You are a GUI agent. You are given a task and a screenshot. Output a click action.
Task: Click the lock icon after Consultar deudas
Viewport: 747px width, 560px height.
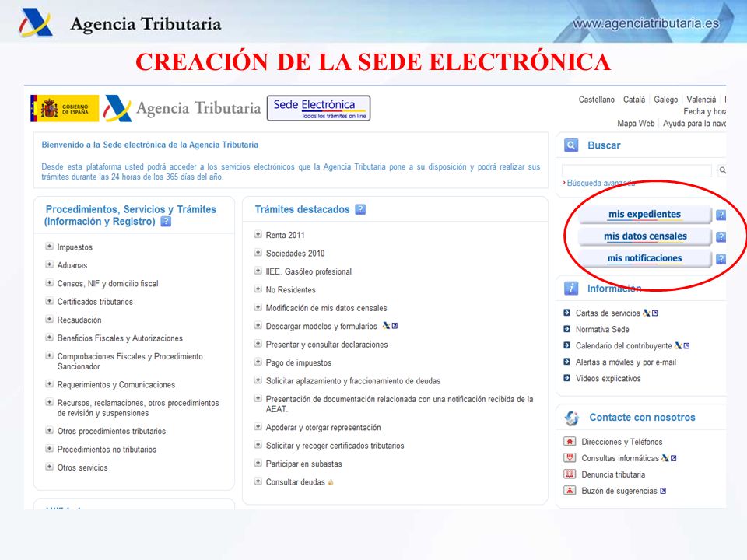331,482
